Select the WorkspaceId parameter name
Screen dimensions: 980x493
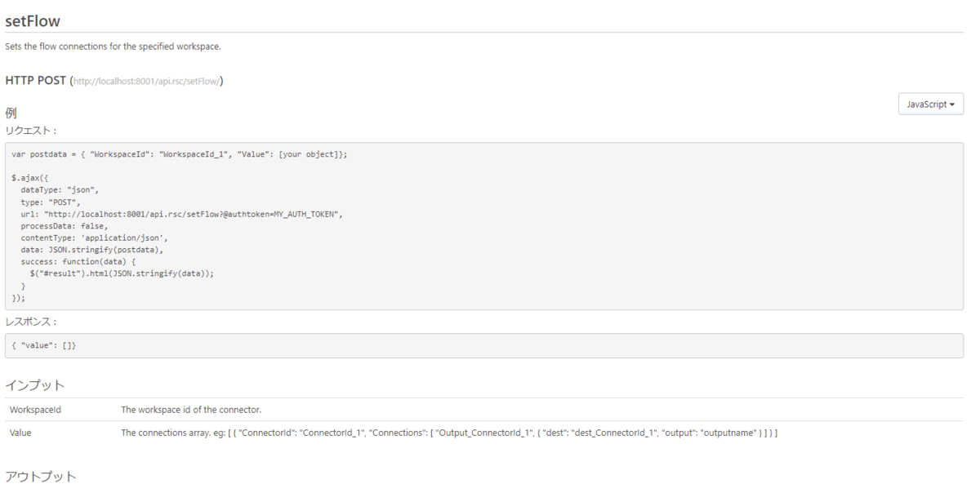(35, 410)
